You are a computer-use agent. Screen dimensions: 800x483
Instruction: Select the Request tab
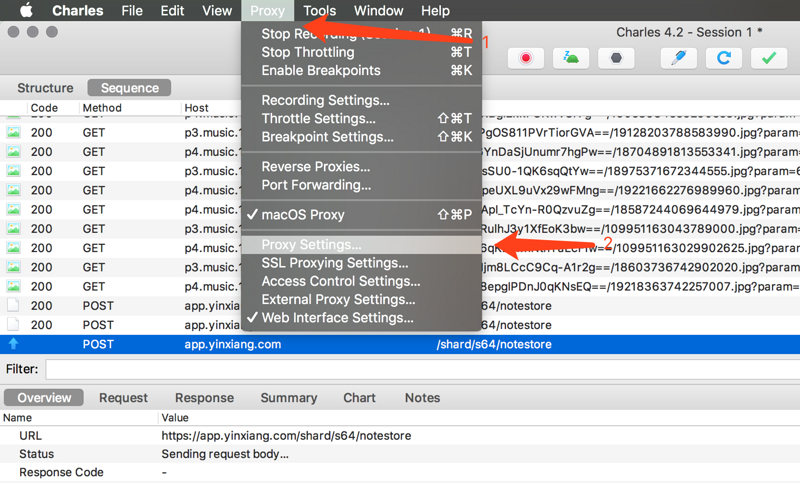[x=123, y=398]
